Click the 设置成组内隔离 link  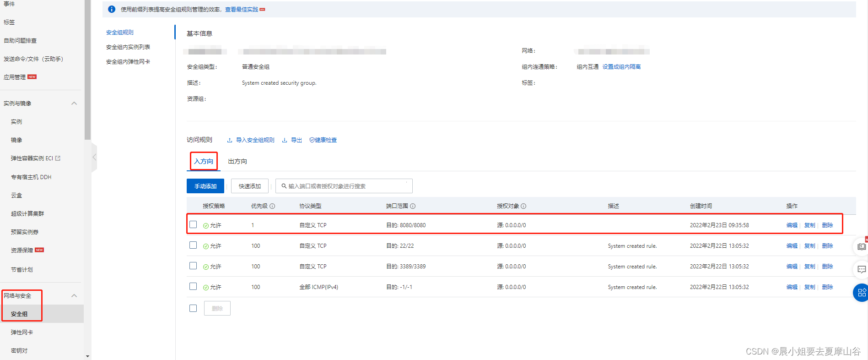(621, 67)
